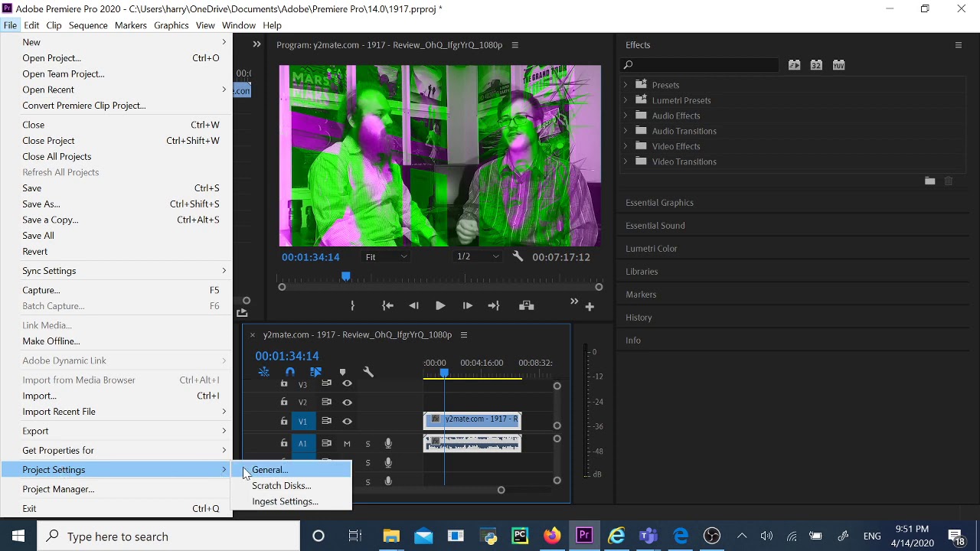The width and height of the screenshot is (980, 551).
Task: Click the timeline ruler playhead
Action: coord(444,373)
